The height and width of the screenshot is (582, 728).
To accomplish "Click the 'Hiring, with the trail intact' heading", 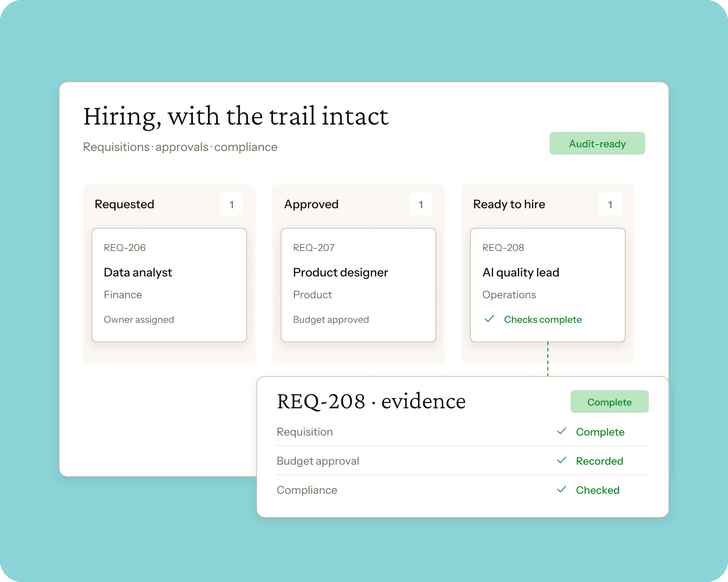I will coord(236,116).
